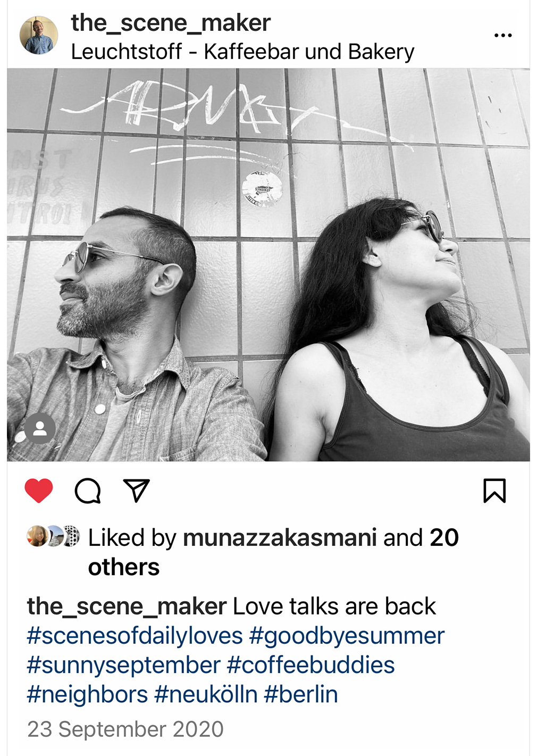Open the liker avatars cluster

(x=53, y=536)
